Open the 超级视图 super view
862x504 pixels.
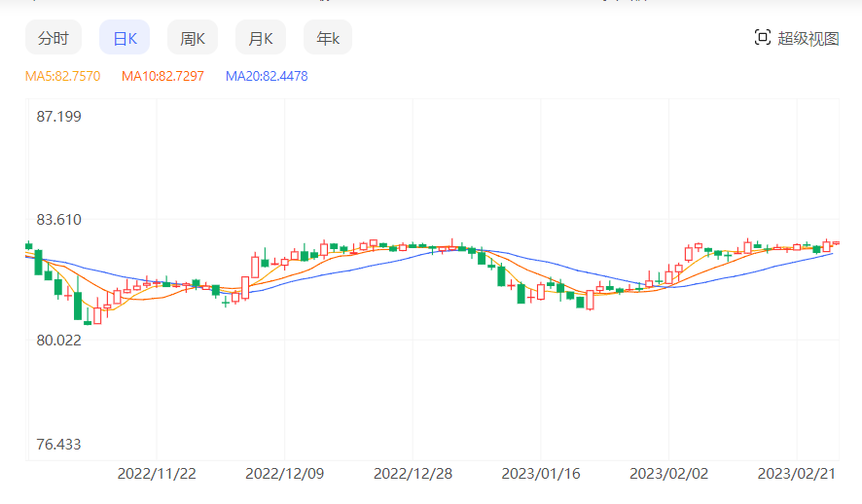click(808, 39)
